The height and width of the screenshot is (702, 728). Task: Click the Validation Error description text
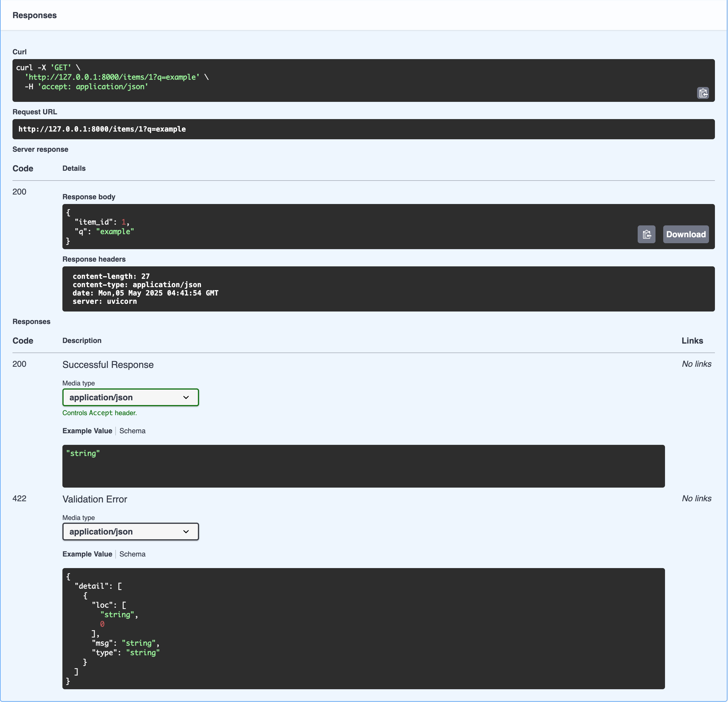pos(95,499)
